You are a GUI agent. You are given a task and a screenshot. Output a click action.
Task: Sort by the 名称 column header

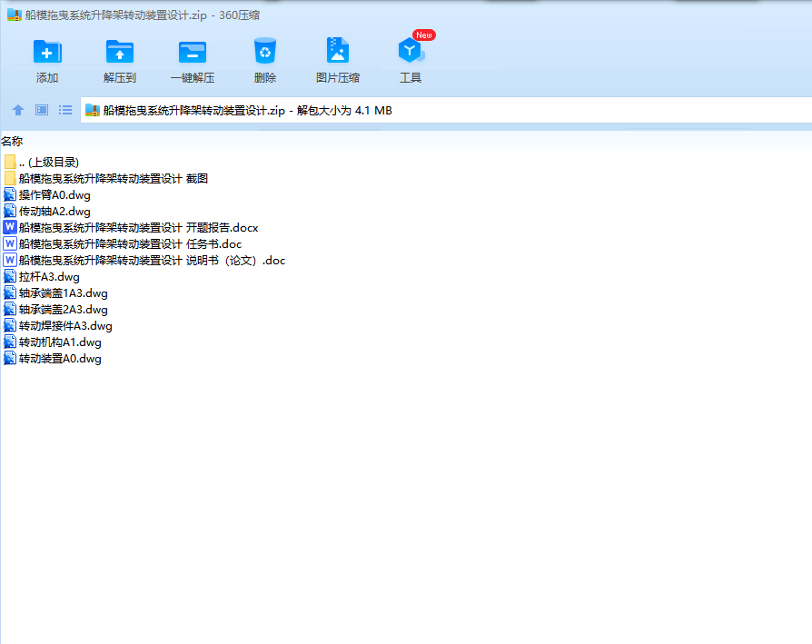(12, 141)
